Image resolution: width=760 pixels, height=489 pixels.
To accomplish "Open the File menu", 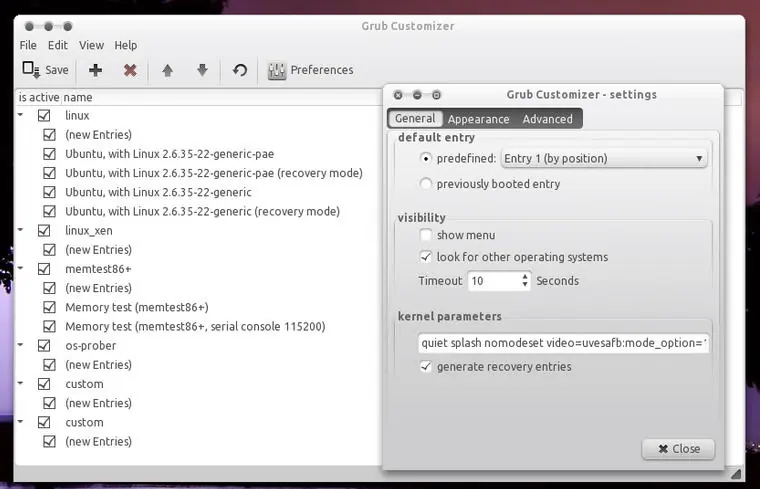I will click(x=28, y=45).
